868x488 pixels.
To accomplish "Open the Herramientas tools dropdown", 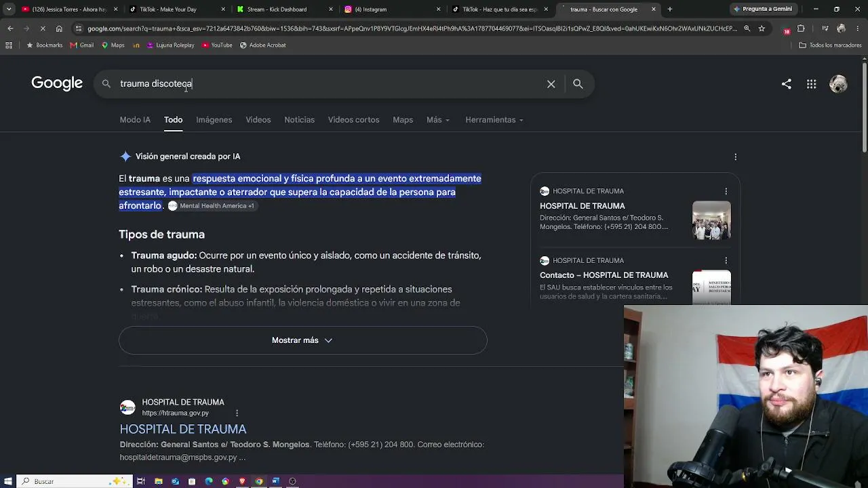I will pos(494,120).
